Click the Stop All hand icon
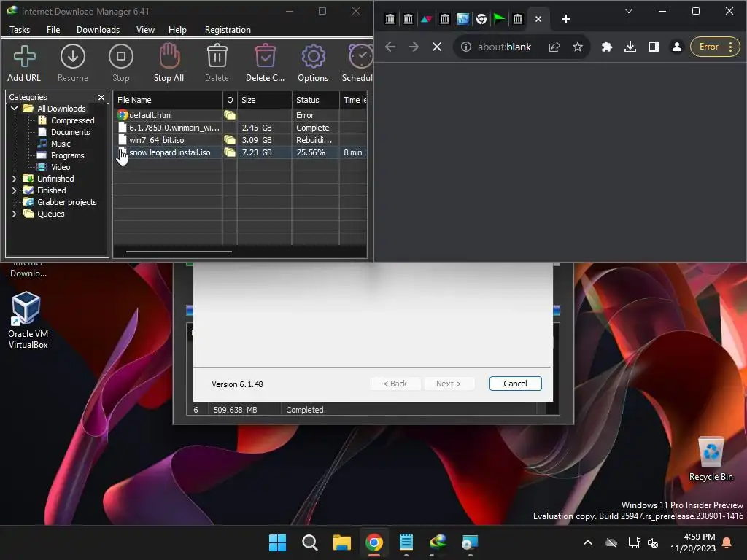Image resolution: width=747 pixels, height=560 pixels. tap(169, 63)
